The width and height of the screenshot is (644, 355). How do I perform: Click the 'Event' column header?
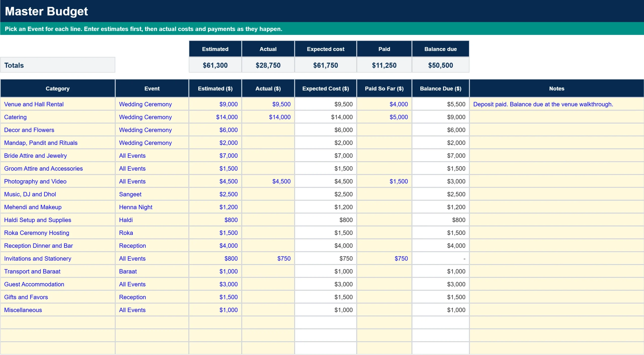tap(152, 88)
